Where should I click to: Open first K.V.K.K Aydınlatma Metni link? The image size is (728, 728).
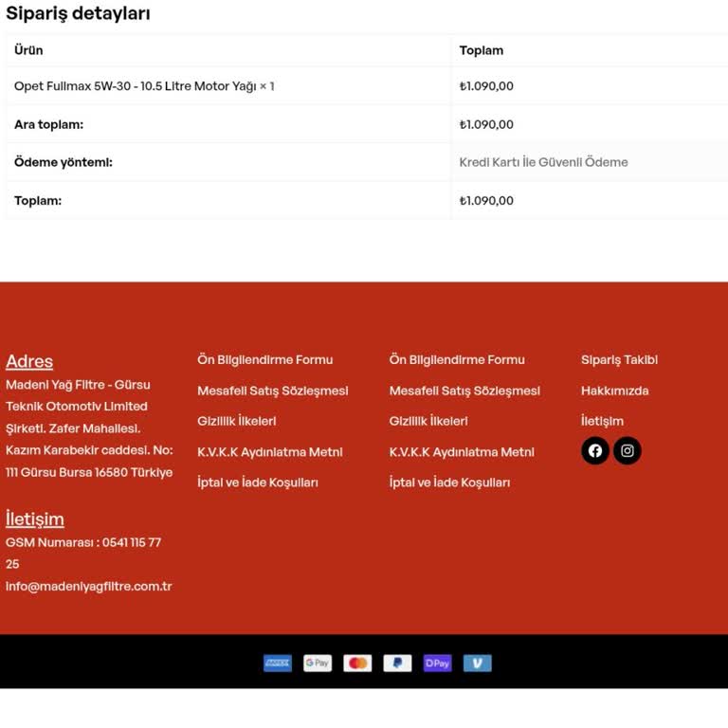pyautogui.click(x=270, y=452)
